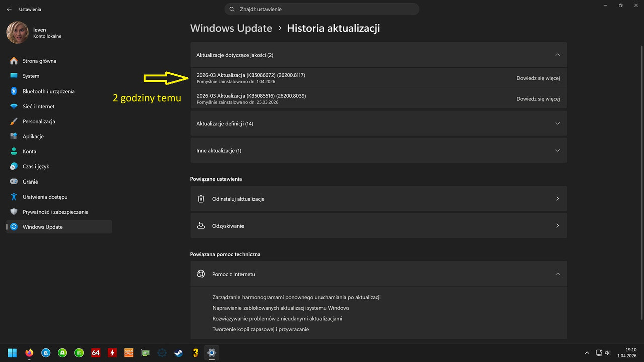Select the KB5085516 update entry text
The height and width of the screenshot is (362, 644).
(252, 96)
